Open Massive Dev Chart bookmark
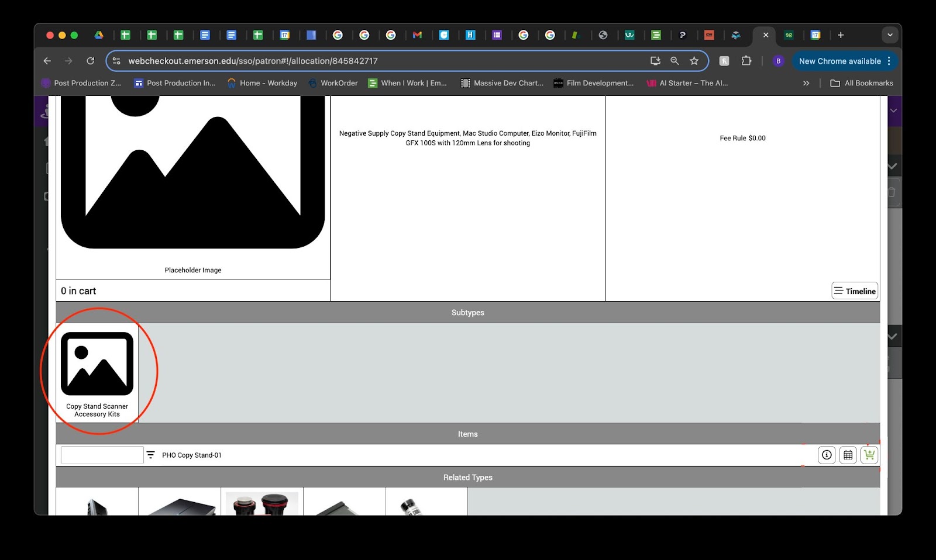Viewport: 936px width, 560px height. coord(502,83)
